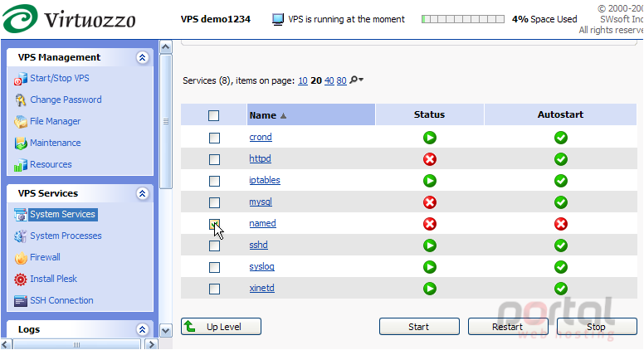
Task: Check the sshd service checkbox
Action: point(214,245)
